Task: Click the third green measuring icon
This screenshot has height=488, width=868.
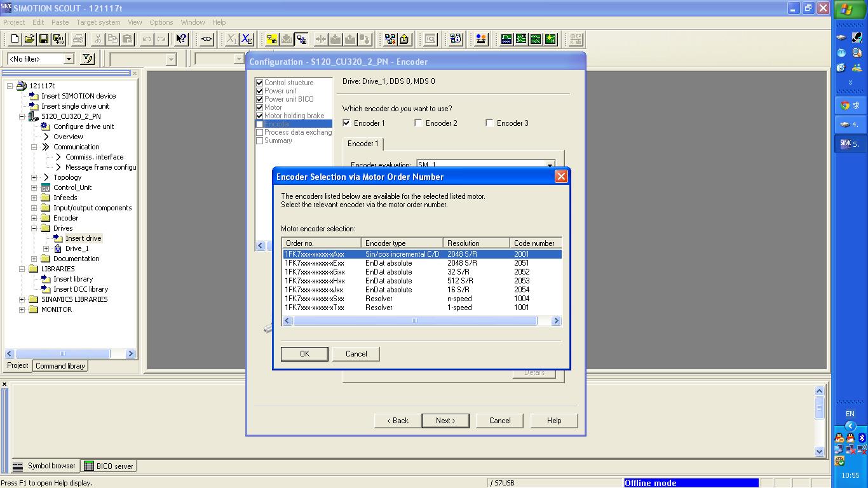Action: (536, 39)
